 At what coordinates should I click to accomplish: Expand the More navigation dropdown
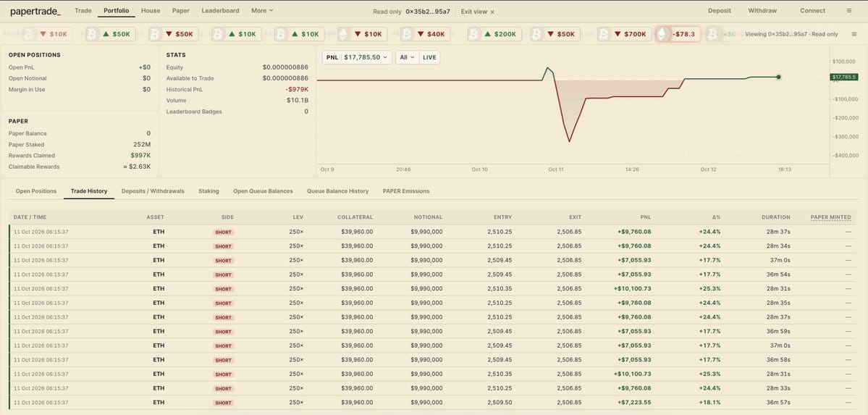point(262,11)
